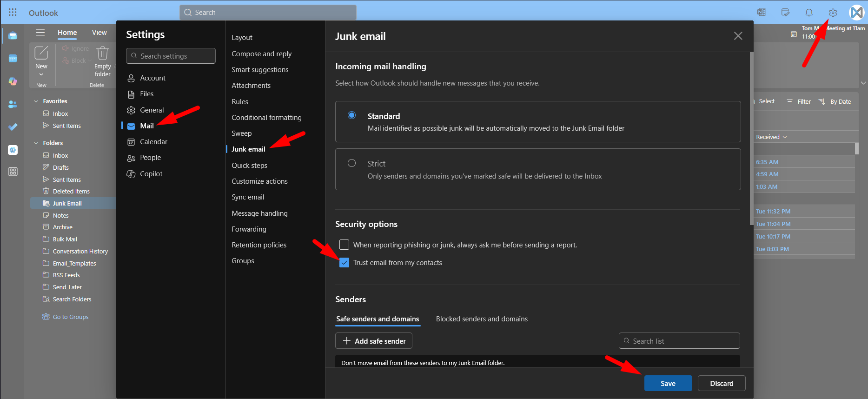
Task: Enable always ask before sending report checkbox
Action: [x=344, y=245]
